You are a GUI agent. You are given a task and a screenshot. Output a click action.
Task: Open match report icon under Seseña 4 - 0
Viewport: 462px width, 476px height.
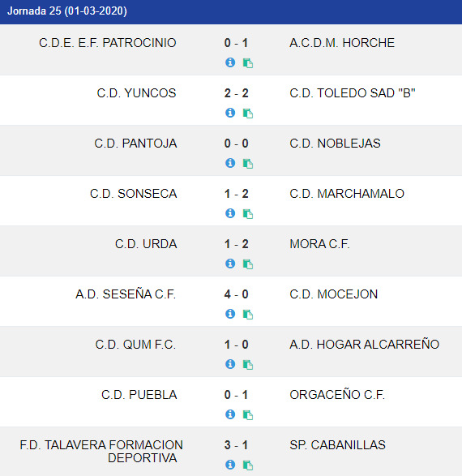(248, 315)
